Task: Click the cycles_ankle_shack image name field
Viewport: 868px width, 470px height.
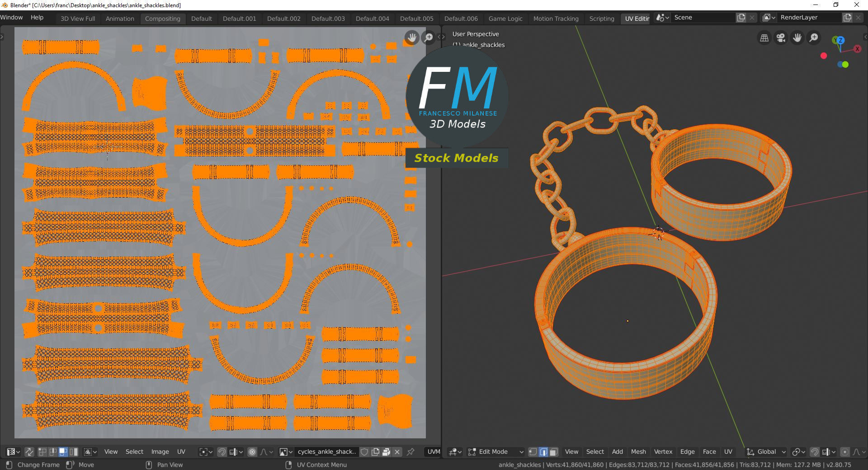Action: (326, 451)
